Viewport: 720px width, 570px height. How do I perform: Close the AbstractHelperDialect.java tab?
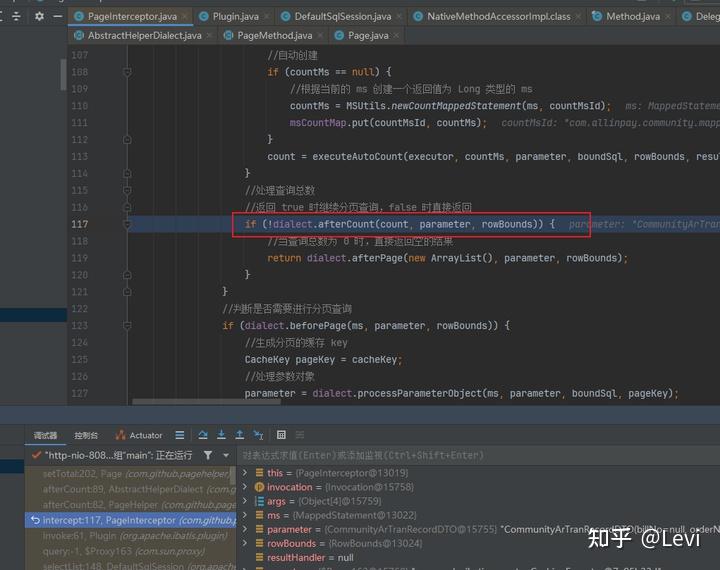(209, 35)
